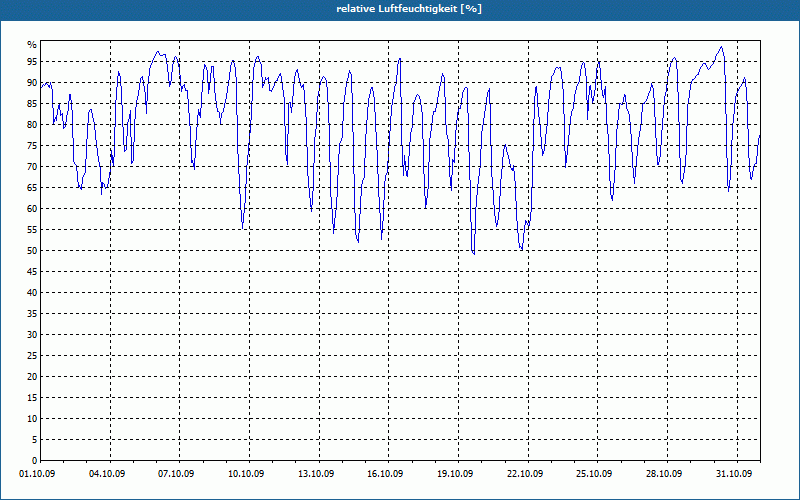
Task: Select the y-axis value 15
Action: (x=32, y=397)
